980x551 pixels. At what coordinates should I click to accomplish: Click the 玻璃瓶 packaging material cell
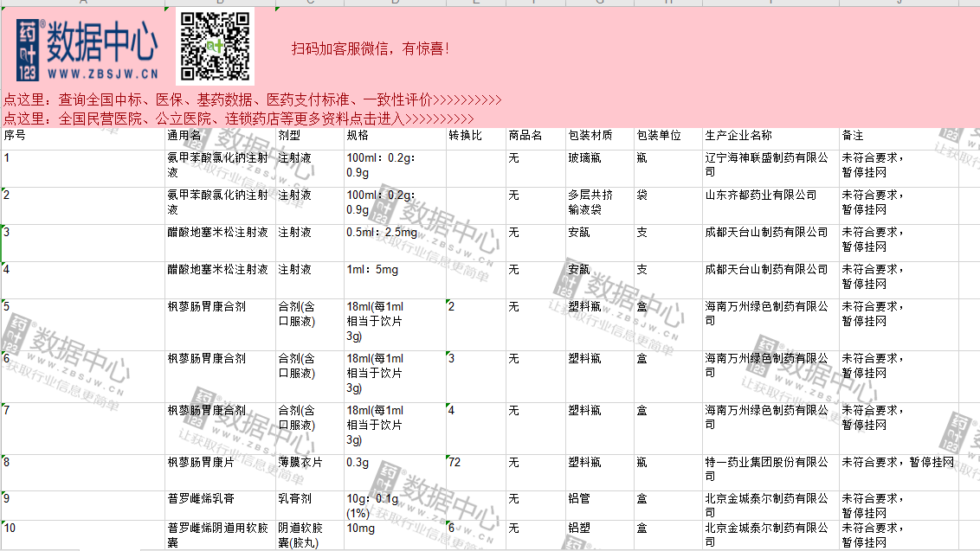(x=600, y=169)
